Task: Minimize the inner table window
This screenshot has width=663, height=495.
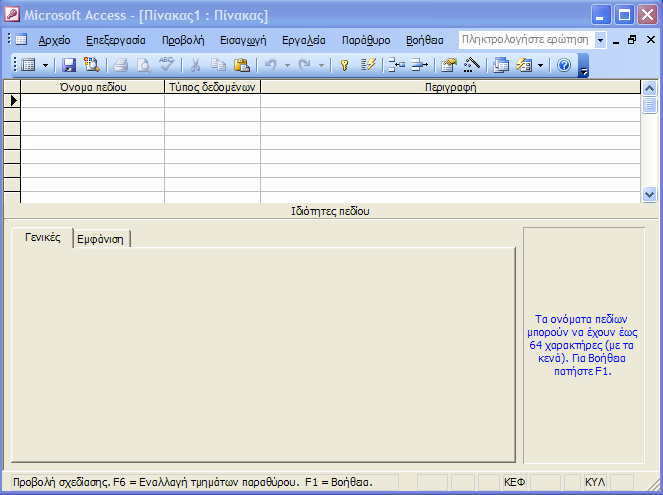Action: coord(616,41)
